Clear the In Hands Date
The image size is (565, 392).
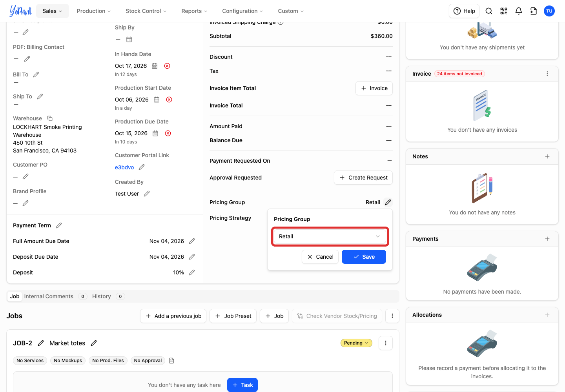tap(167, 66)
